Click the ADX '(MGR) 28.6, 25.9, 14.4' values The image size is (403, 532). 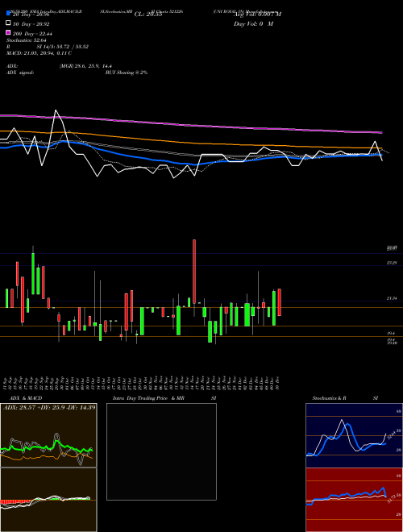click(85, 66)
